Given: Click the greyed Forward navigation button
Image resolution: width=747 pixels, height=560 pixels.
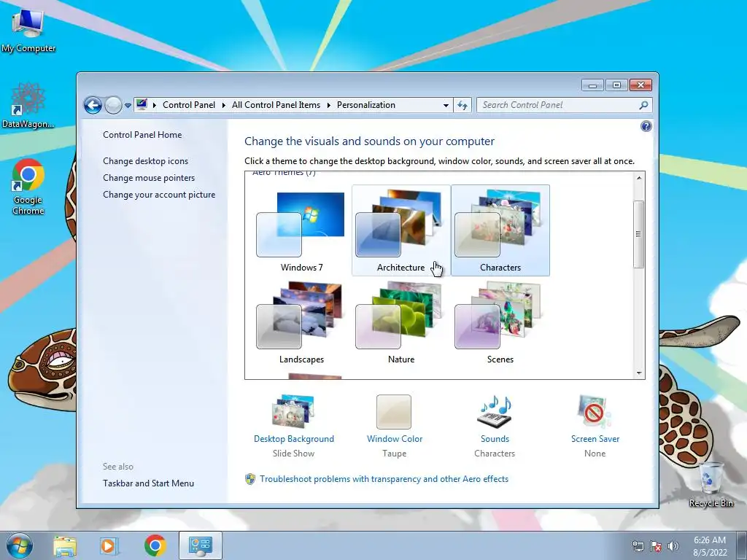Looking at the screenshot, I should (x=113, y=105).
